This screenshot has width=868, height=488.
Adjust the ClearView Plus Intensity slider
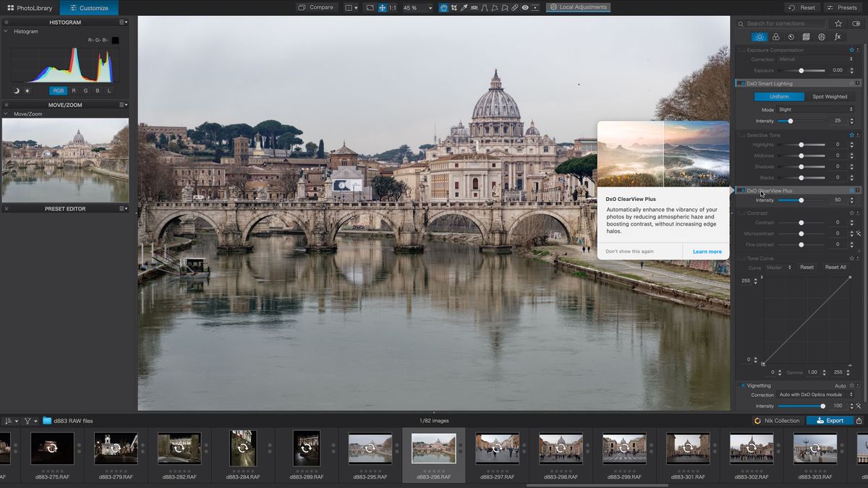pos(801,200)
